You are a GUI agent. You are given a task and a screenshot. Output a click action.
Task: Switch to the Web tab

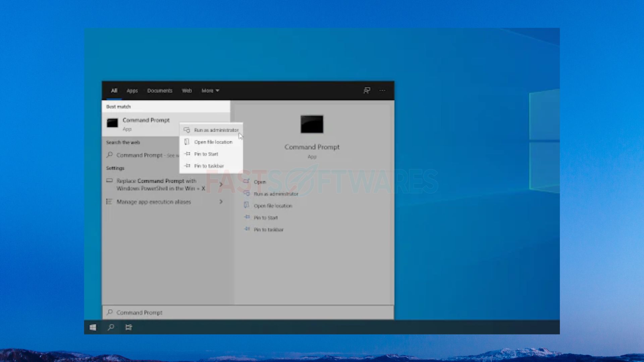coord(187,90)
